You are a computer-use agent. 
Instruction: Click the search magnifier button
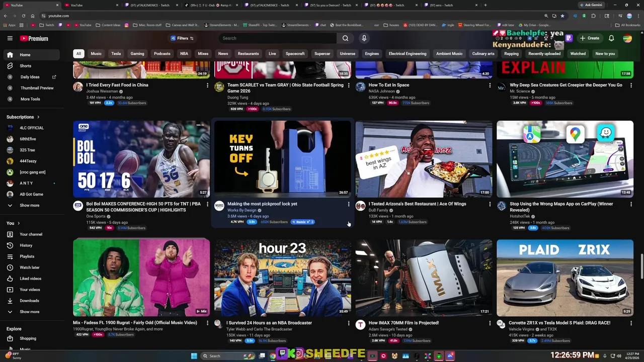pyautogui.click(x=345, y=38)
